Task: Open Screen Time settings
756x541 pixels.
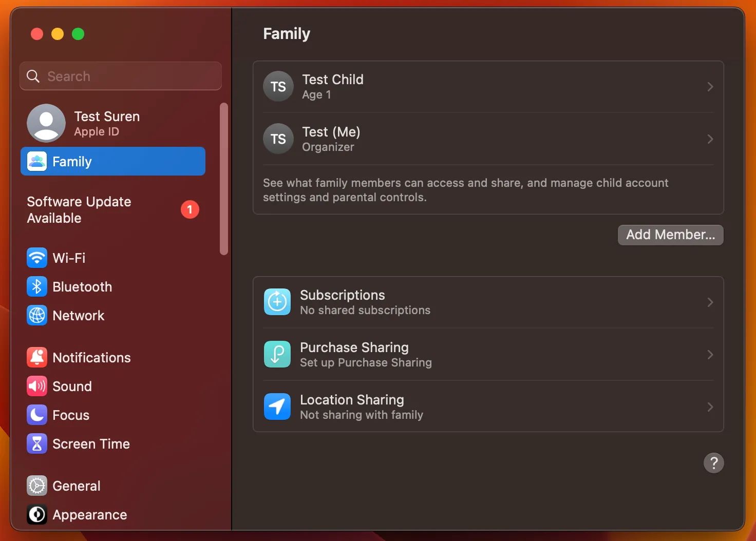Action: 90,444
